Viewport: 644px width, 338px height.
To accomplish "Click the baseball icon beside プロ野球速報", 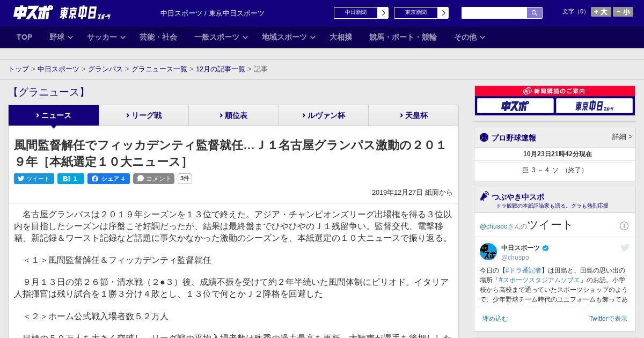I will 484,137.
